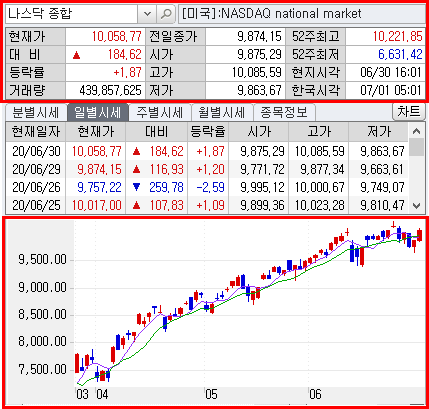The height and width of the screenshot is (409, 429).
Task: Open the 주별시세 tab
Action: [x=160, y=112]
